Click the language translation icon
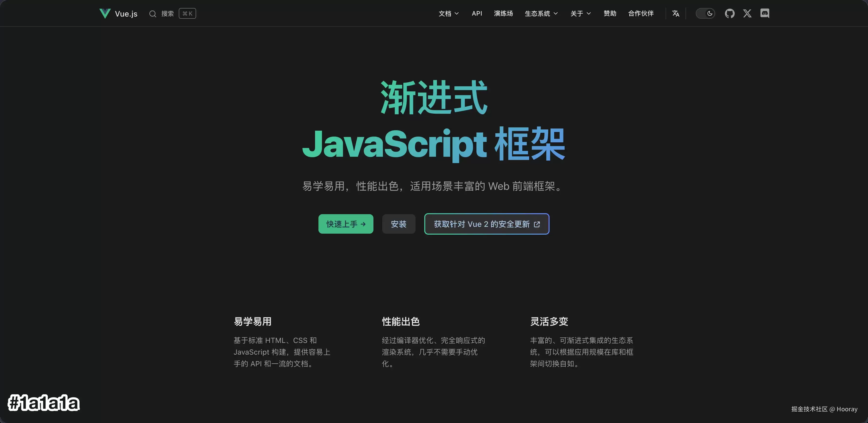Viewport: 868px width, 423px height. [x=676, y=13]
